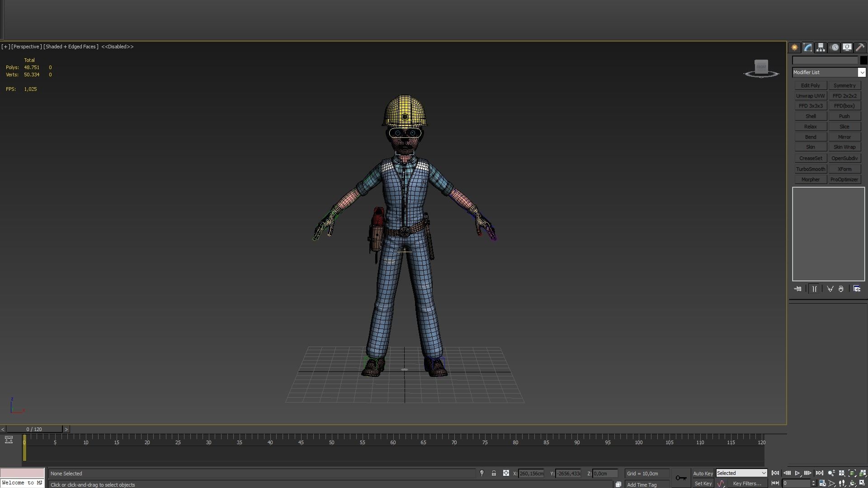Advance time slider with right arrow
Screen dimensions: 868x488
[66, 429]
